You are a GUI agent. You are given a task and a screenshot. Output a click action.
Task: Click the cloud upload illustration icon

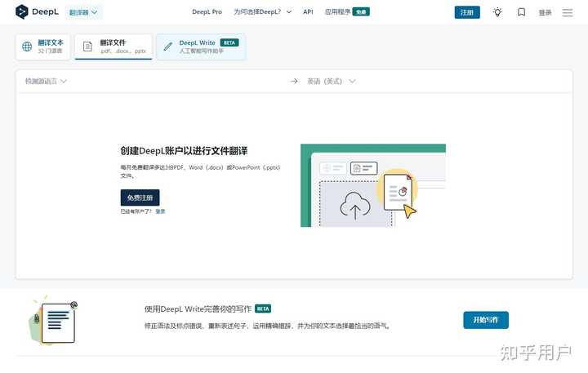pos(354,206)
